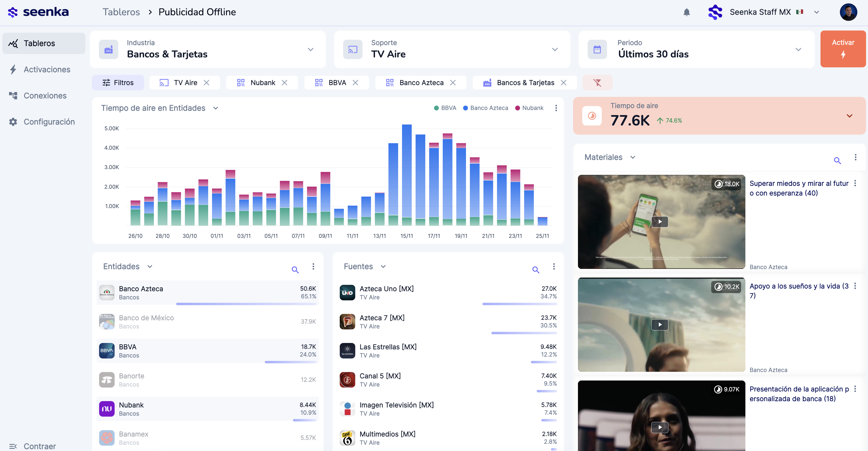Remove the Nubank filter chip
Viewport: 868px width, 451px height.
coord(284,83)
